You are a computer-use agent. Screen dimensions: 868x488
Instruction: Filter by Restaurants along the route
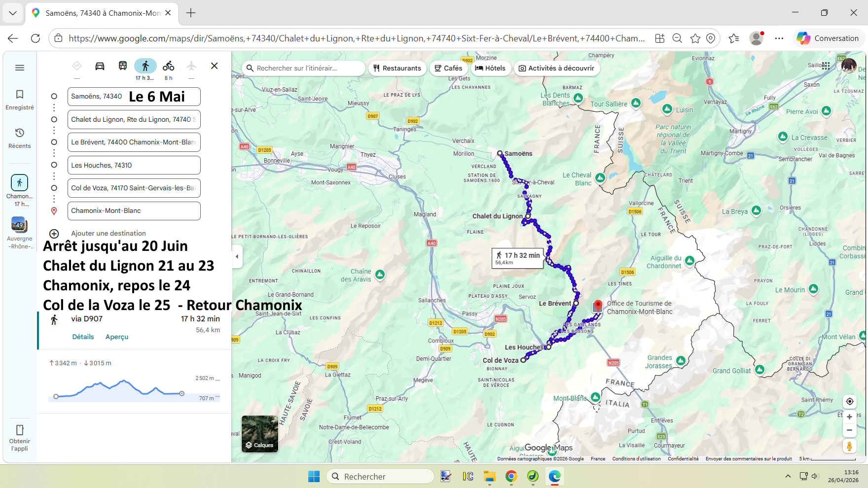397,68
